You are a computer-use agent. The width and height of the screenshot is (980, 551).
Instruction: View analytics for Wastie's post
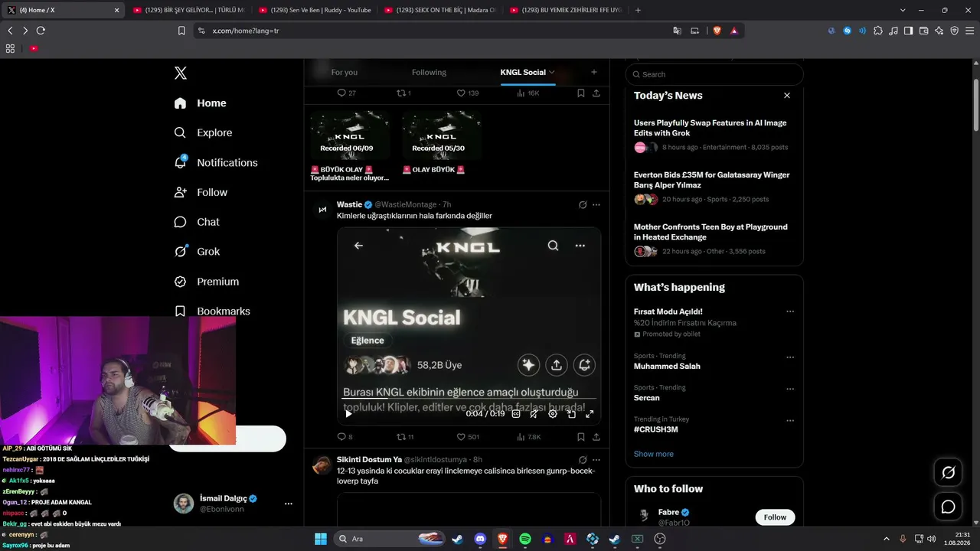point(528,437)
